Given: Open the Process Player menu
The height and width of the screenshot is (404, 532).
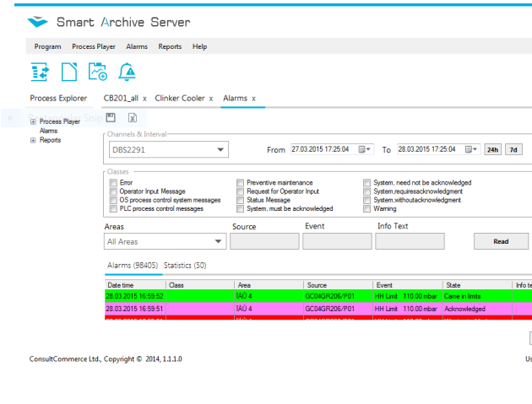Looking at the screenshot, I should coord(94,46).
